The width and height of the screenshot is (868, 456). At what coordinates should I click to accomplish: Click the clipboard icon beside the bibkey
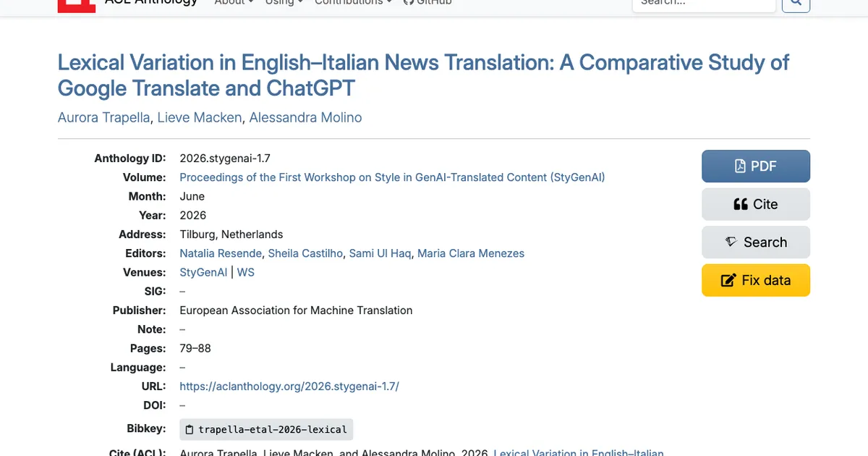tap(190, 429)
